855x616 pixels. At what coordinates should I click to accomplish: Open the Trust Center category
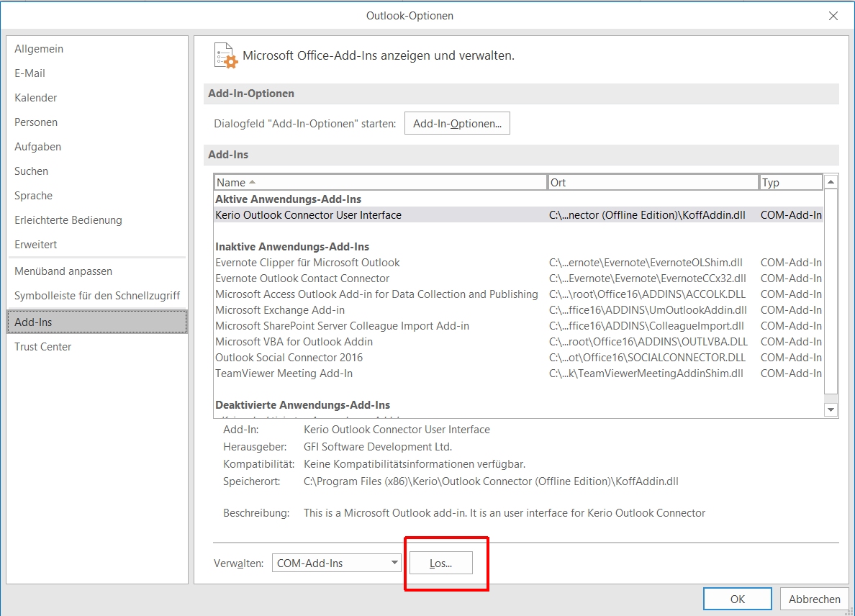coord(97,347)
